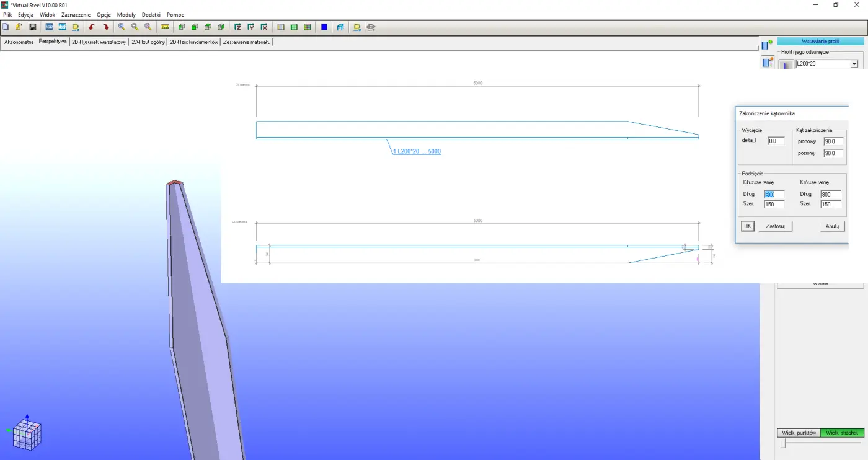Click the DXF export toolbar icon
The width and height of the screenshot is (868, 460).
pos(63,27)
